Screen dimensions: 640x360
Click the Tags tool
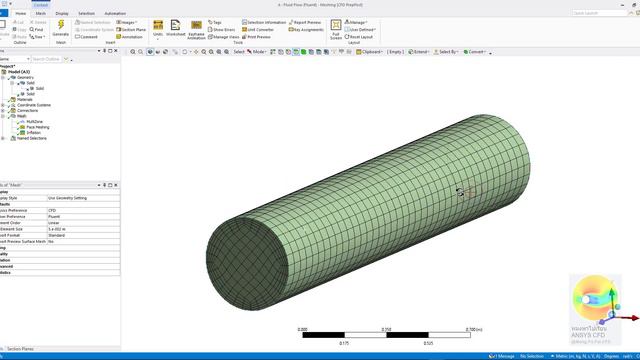215,22
